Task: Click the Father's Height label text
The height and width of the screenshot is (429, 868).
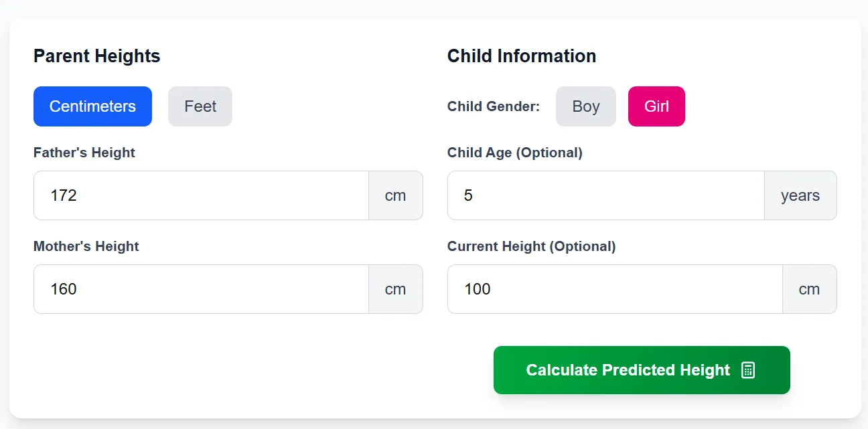Action: pyautogui.click(x=84, y=153)
